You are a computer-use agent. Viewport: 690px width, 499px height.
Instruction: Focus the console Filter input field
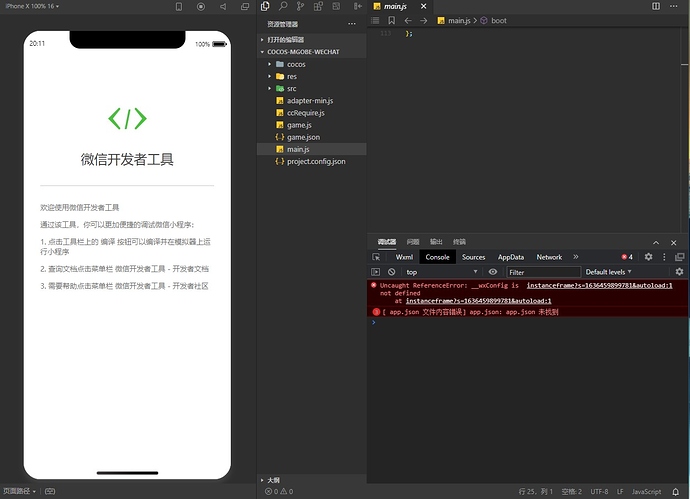coord(543,272)
